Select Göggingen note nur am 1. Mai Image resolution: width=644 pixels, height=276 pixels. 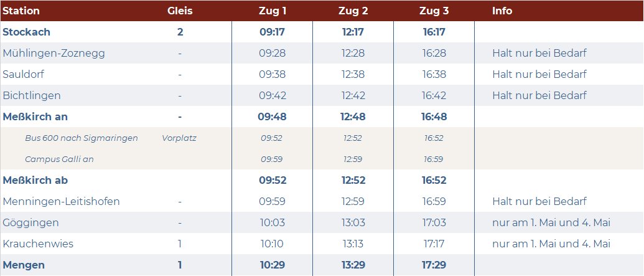point(551,223)
